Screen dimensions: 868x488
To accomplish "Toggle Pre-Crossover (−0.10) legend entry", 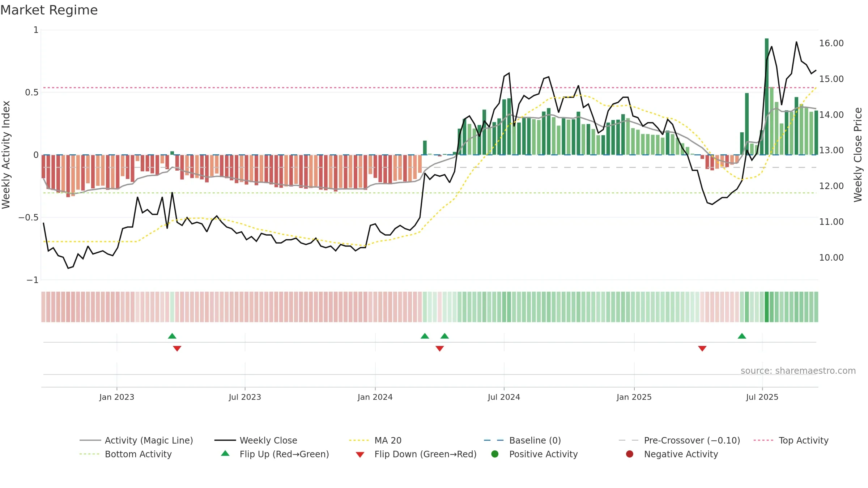I will click(x=679, y=440).
